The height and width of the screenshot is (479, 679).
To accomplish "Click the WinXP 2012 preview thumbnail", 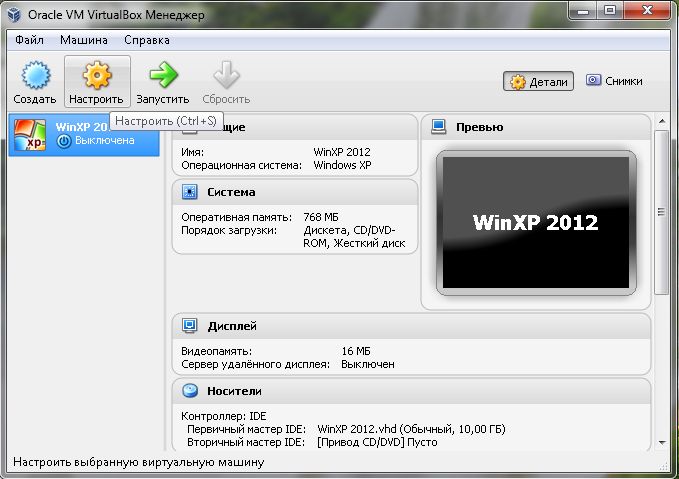I will click(535, 222).
